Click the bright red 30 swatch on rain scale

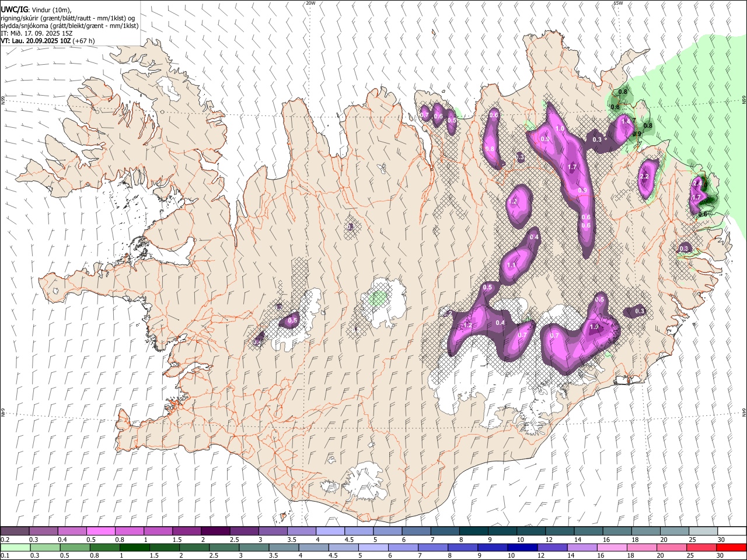[x=731, y=547]
